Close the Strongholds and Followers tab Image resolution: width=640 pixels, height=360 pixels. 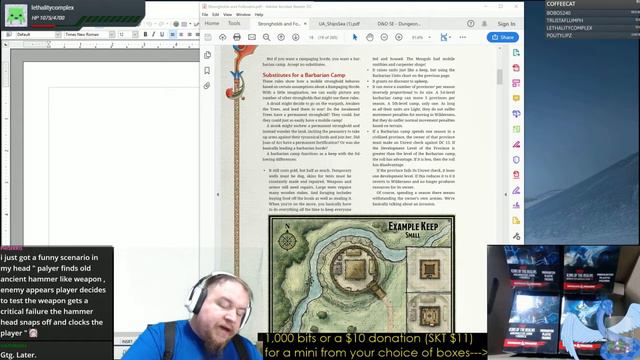coord(305,24)
